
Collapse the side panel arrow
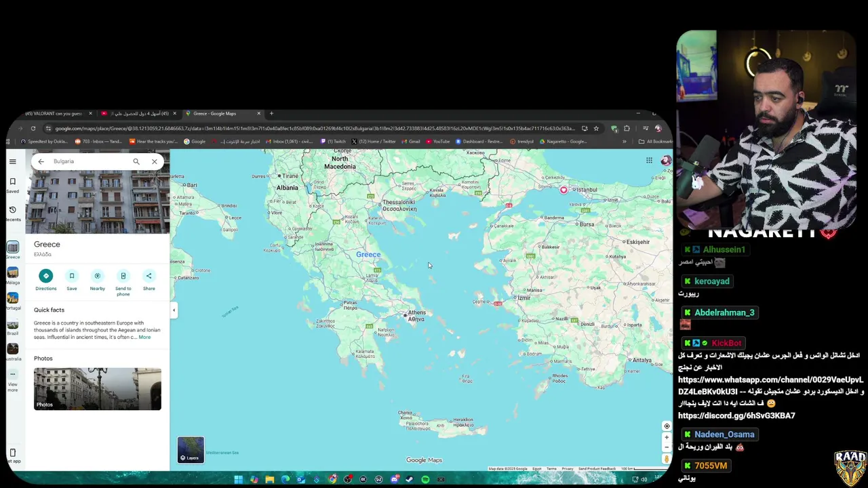[x=174, y=310]
